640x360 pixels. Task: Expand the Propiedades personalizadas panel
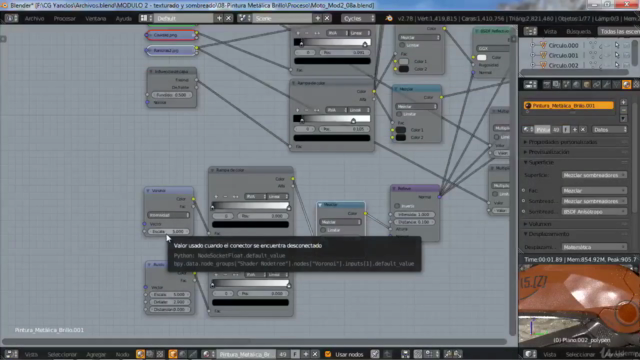(x=562, y=142)
